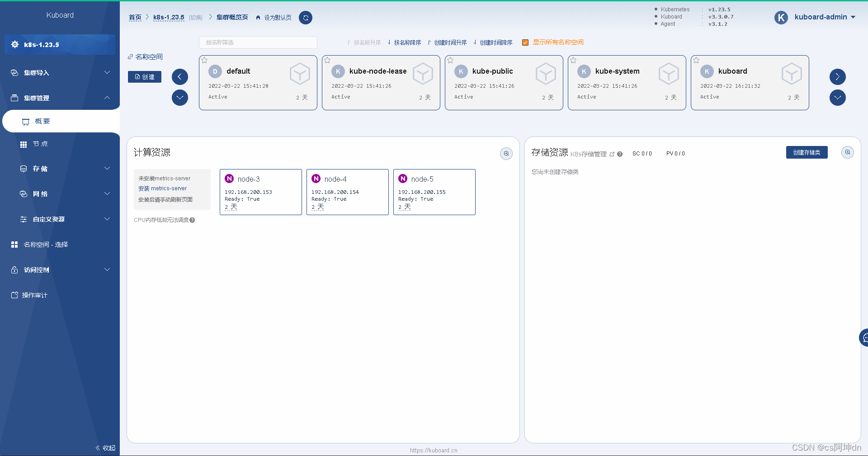This screenshot has width=868, height=456.
Task: Expand 集群导入 sidebar section
Action: pos(60,73)
